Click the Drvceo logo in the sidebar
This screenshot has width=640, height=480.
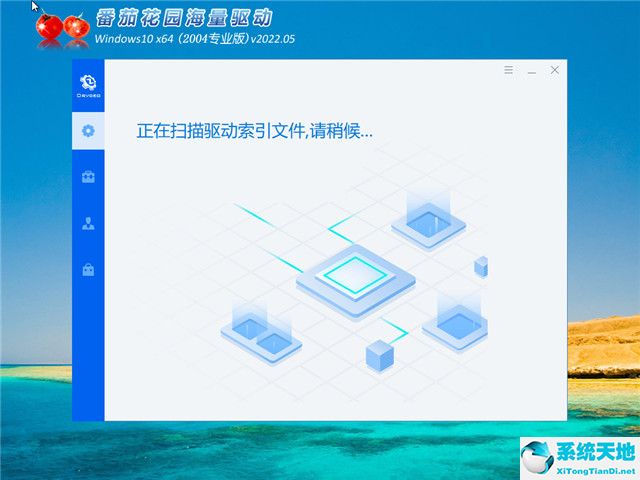pos(88,84)
